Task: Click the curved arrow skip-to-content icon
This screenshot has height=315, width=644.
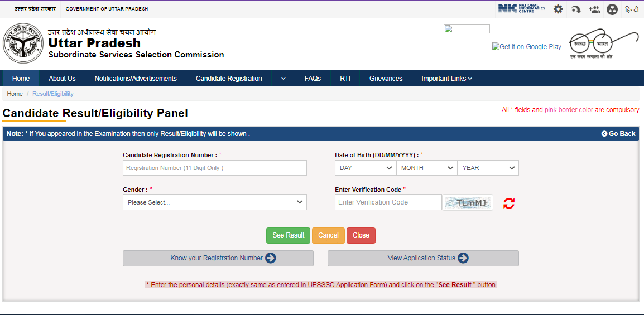Action: coord(576,9)
